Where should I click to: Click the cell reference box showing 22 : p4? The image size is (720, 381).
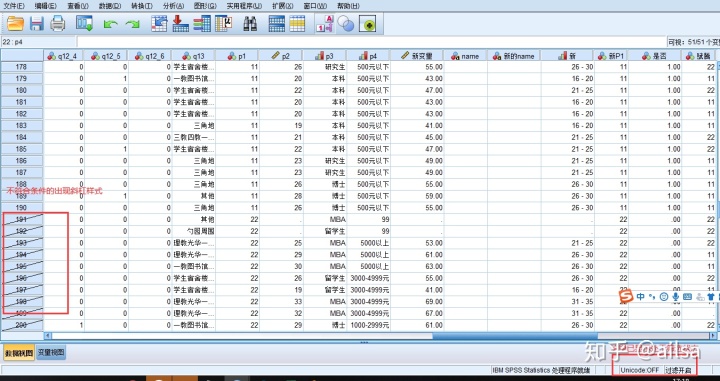[38, 42]
